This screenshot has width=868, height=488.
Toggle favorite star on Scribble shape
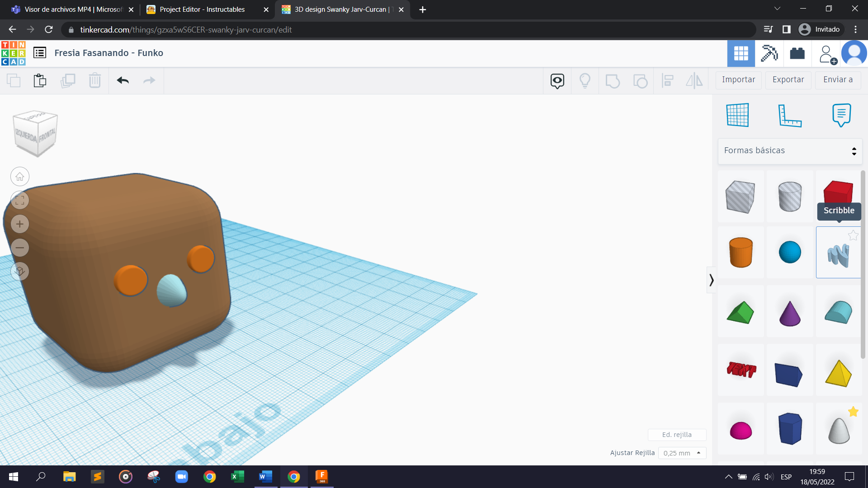pos(853,235)
